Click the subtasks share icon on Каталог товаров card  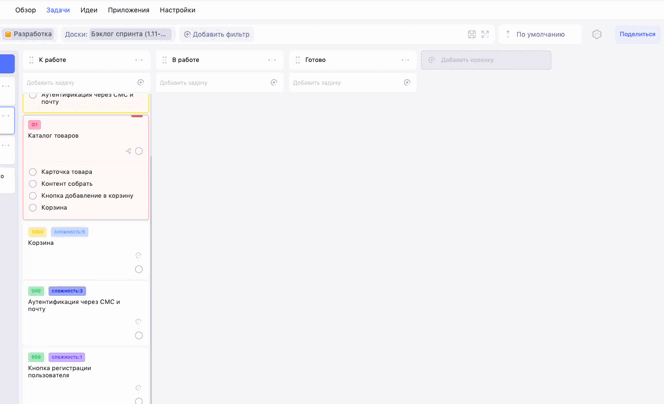(x=128, y=151)
